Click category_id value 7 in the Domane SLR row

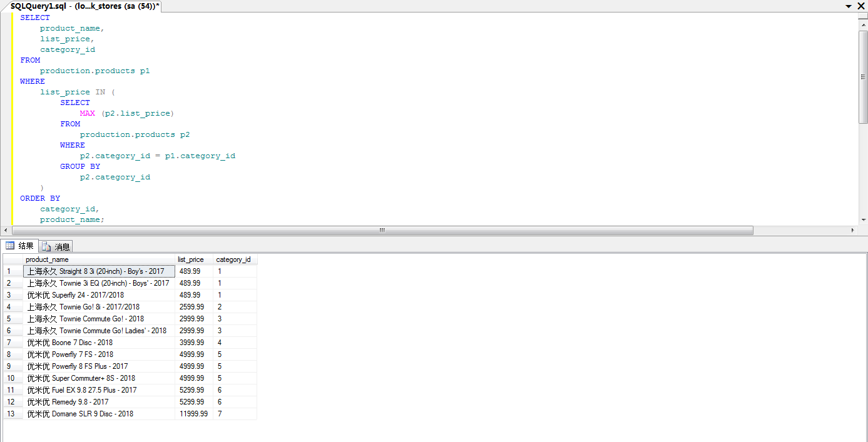click(235, 414)
